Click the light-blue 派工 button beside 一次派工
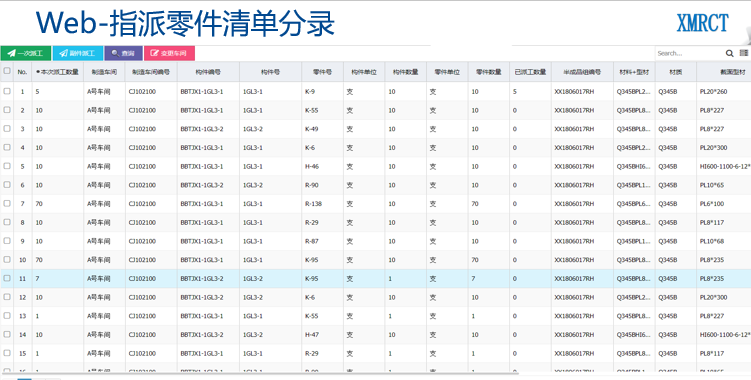The image size is (751, 380). click(78, 53)
